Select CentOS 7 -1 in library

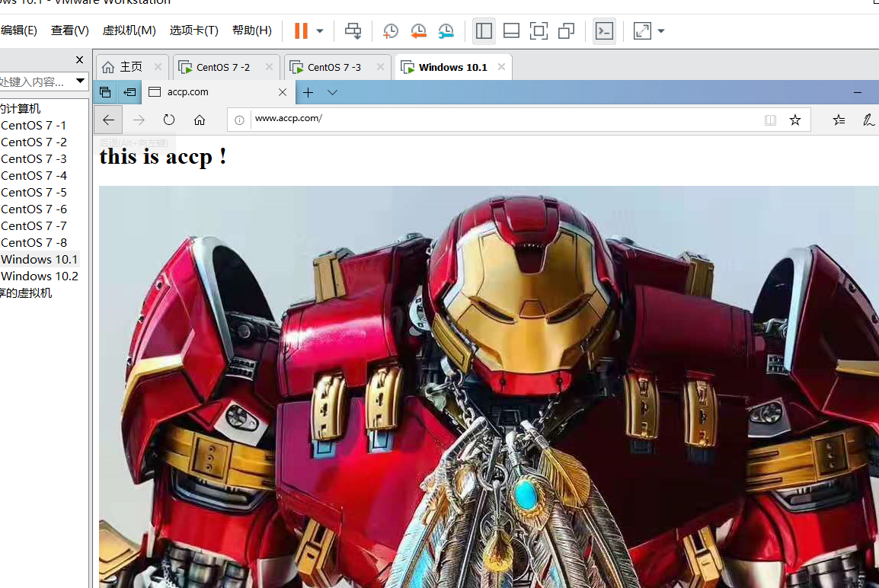tap(34, 126)
